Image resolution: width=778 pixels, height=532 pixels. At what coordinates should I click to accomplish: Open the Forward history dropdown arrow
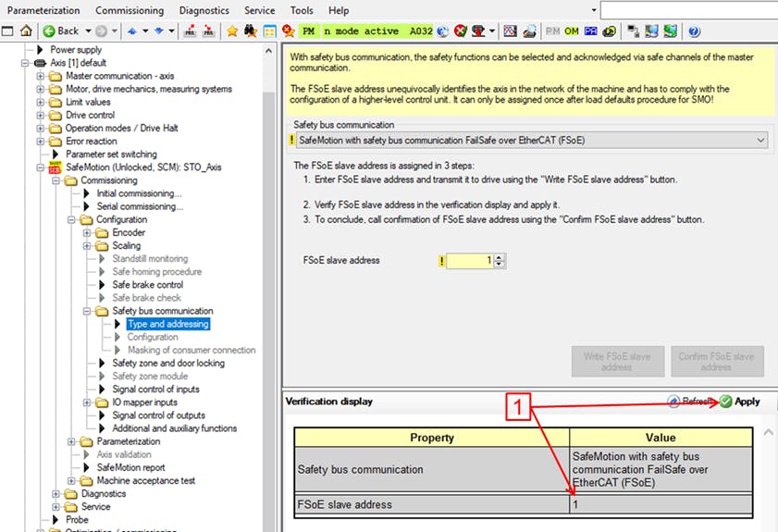(x=114, y=31)
